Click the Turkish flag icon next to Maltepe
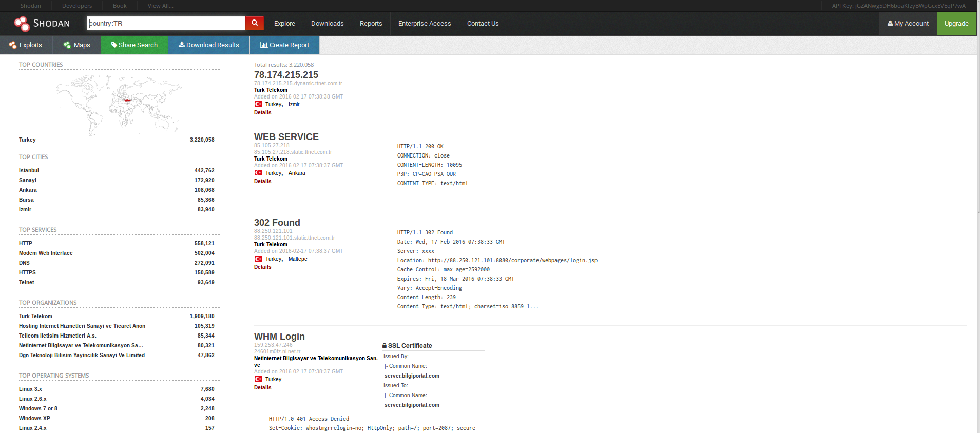This screenshot has height=433, width=980. (x=258, y=259)
